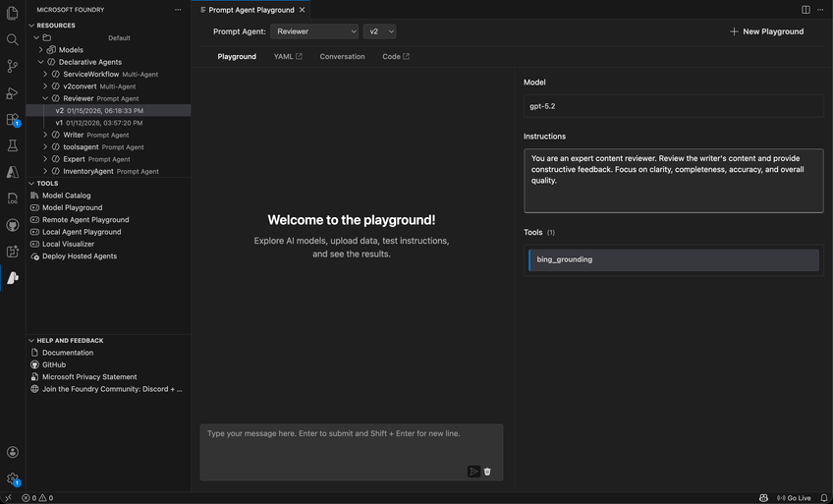Open the GitHub activity bar icon

(13, 225)
